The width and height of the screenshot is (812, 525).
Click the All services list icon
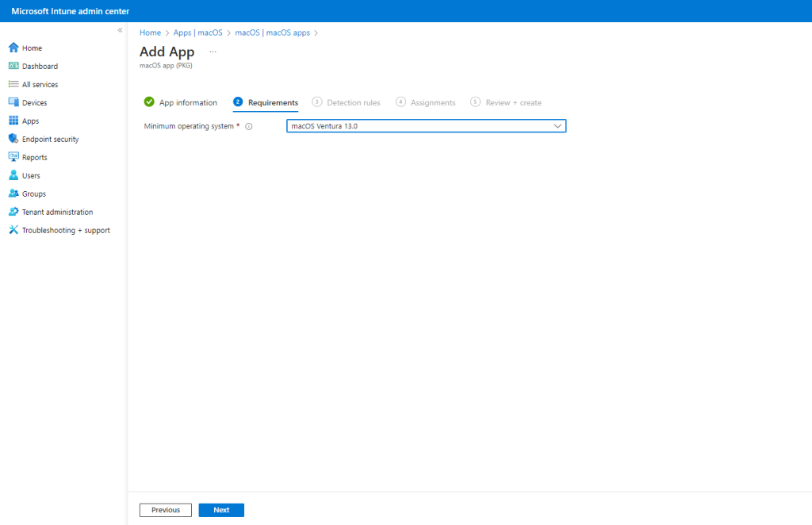click(x=13, y=84)
